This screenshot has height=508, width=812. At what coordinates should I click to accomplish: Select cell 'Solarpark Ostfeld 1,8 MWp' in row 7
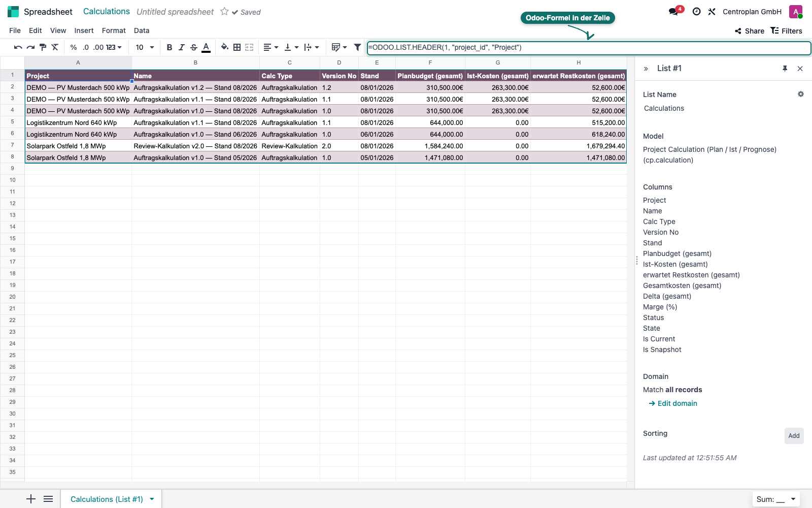pos(78,146)
